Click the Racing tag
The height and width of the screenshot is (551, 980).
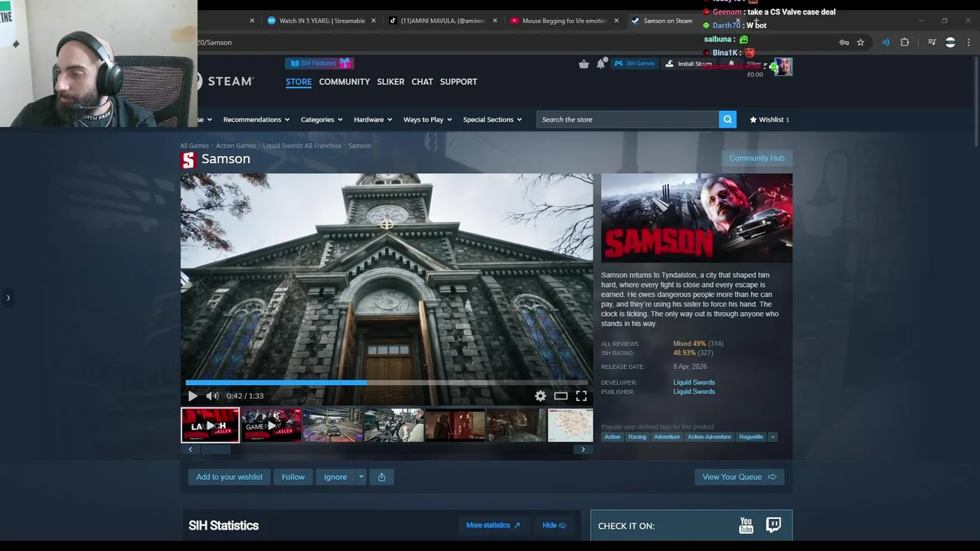click(637, 437)
